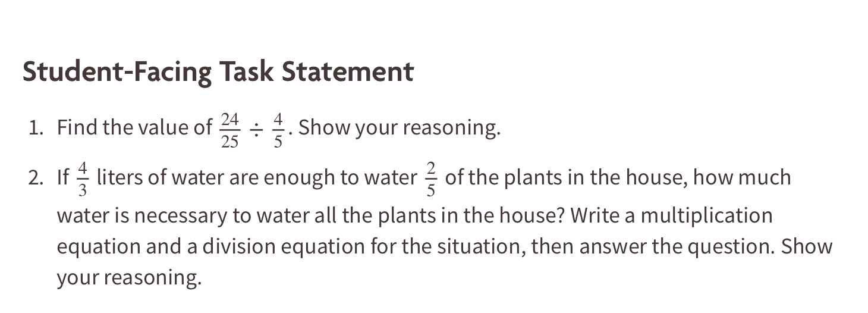Screen dimensions: 868x313
Task: Click the word 'If' starting problem 2
Action: tap(62, 178)
